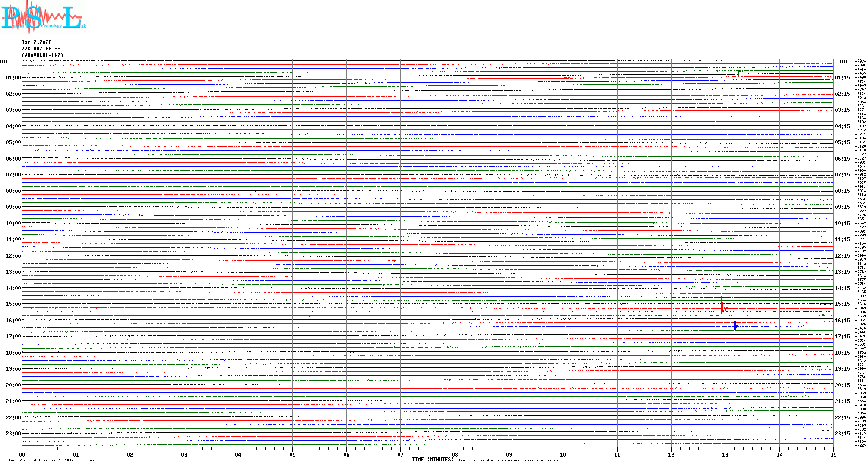Click the TIME (MINUTES) axis title
Viewport: 868px width, 466px height.
pos(432,460)
